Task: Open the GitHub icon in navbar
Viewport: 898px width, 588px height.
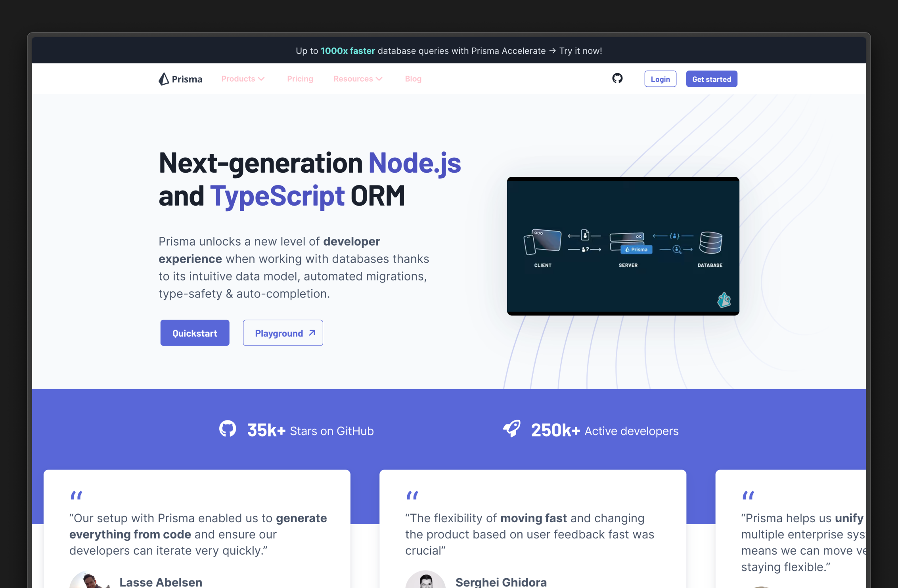Action: (x=617, y=78)
